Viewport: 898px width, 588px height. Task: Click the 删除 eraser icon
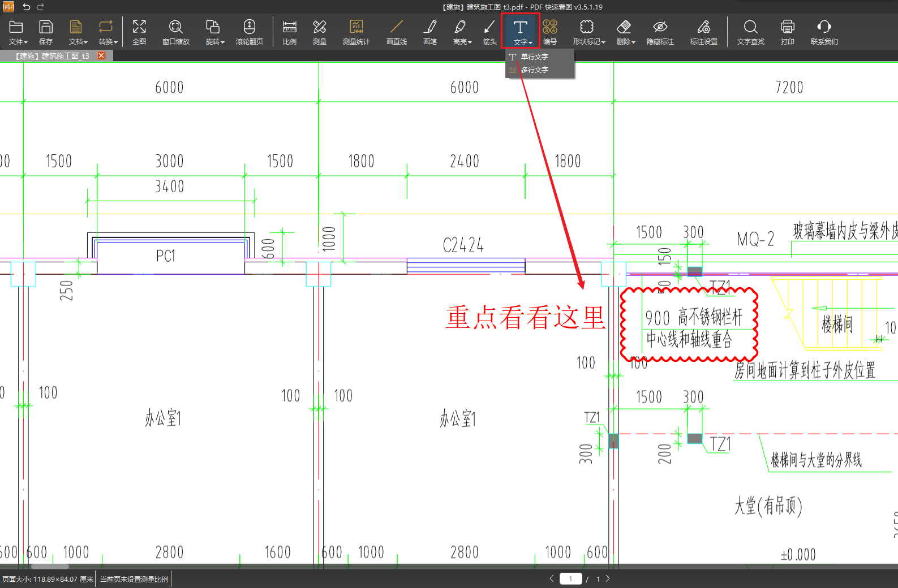624,27
